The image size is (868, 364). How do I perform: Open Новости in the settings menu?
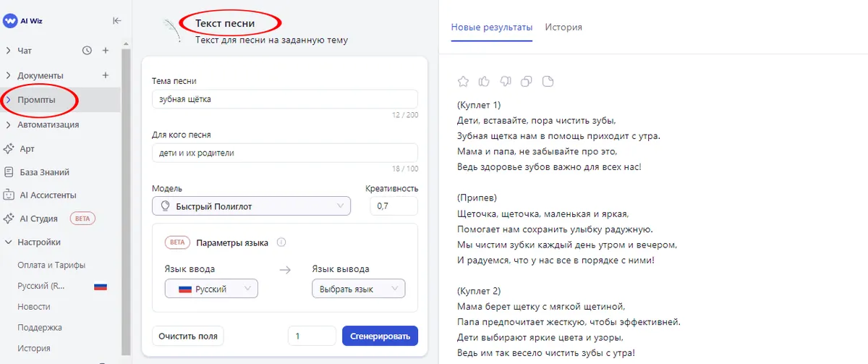34,307
